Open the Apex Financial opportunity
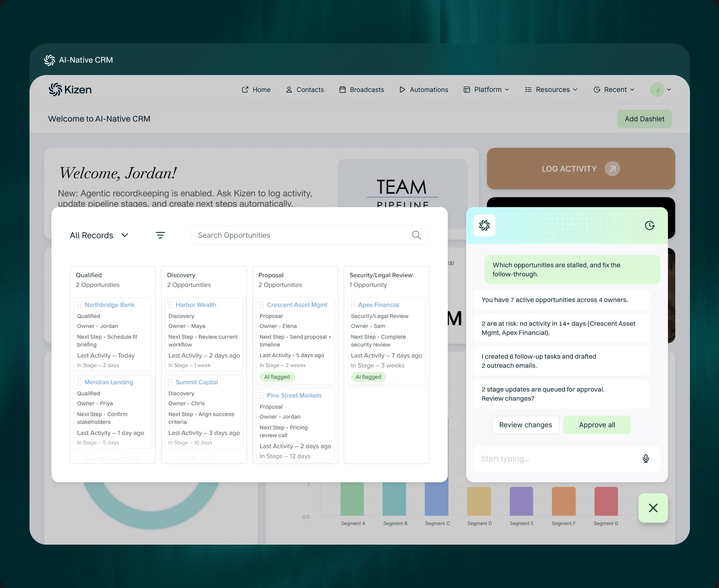 point(379,305)
